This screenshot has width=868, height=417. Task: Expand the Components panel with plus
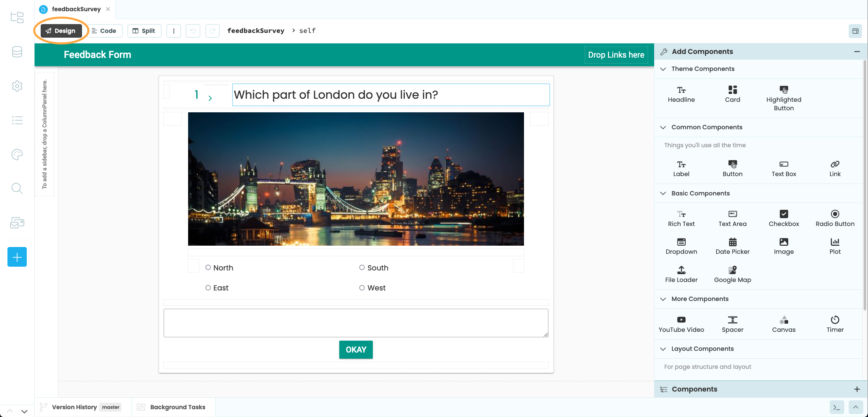[857, 389]
